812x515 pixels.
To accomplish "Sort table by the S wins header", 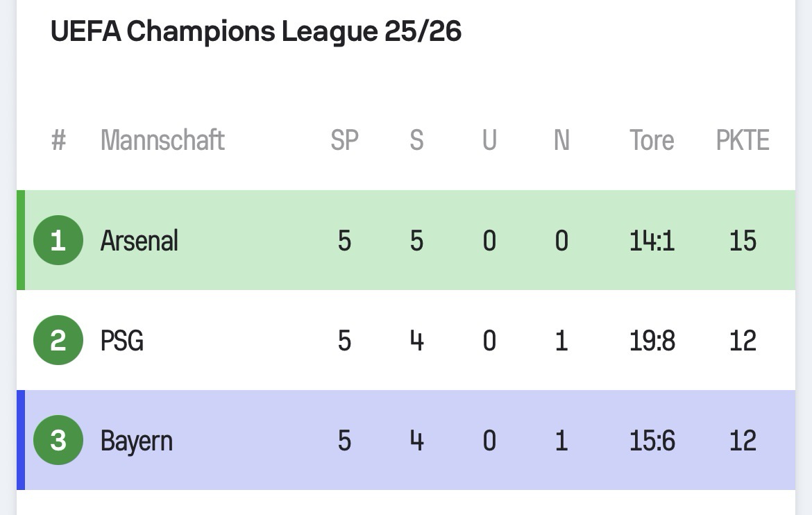I will pyautogui.click(x=416, y=140).
